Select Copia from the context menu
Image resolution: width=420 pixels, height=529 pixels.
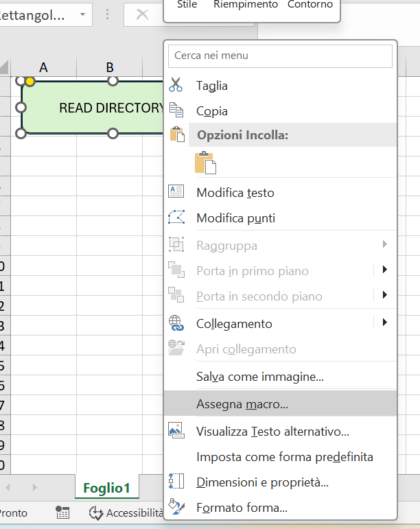[280, 111]
